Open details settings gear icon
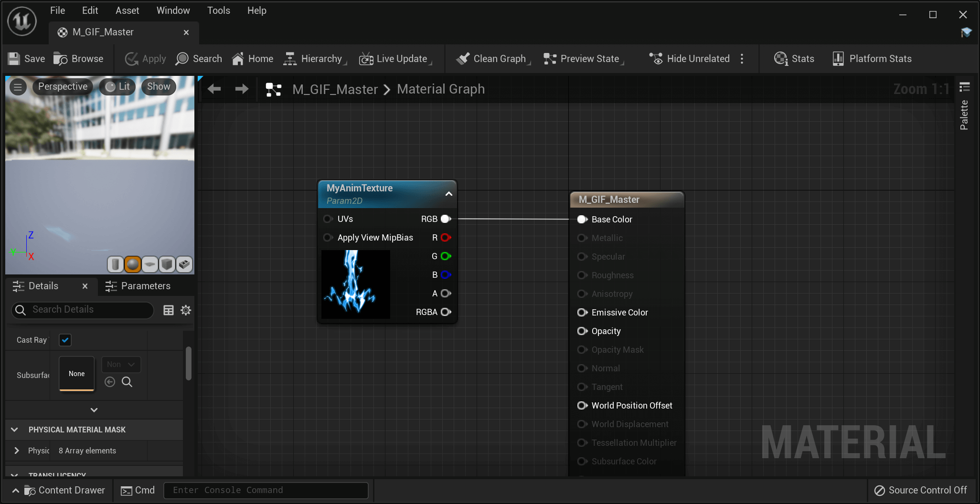This screenshot has width=980, height=504. pos(186,310)
